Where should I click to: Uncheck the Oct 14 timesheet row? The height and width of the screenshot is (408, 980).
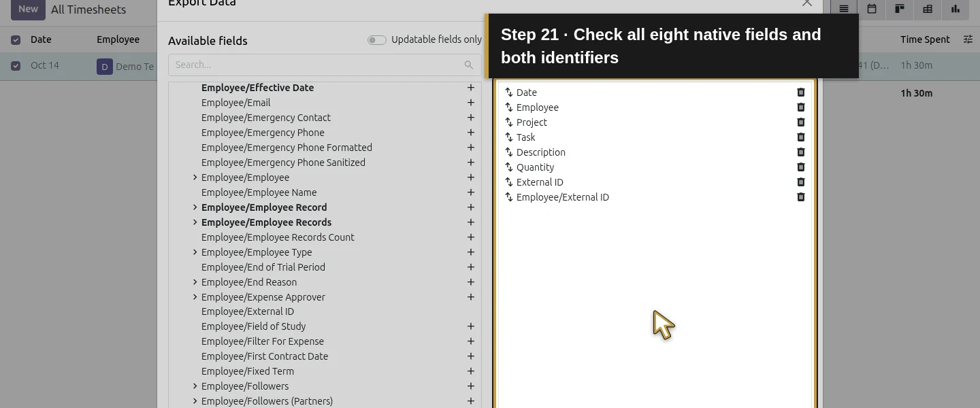coord(16,66)
